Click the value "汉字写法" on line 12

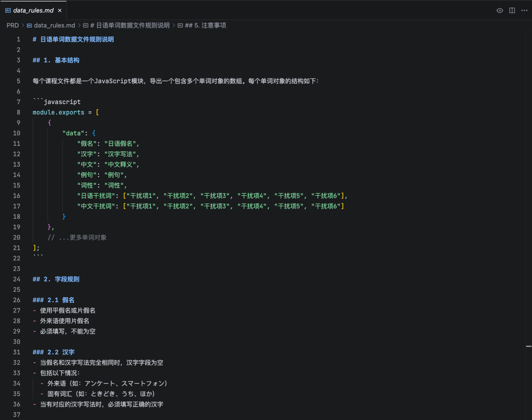tap(120, 154)
